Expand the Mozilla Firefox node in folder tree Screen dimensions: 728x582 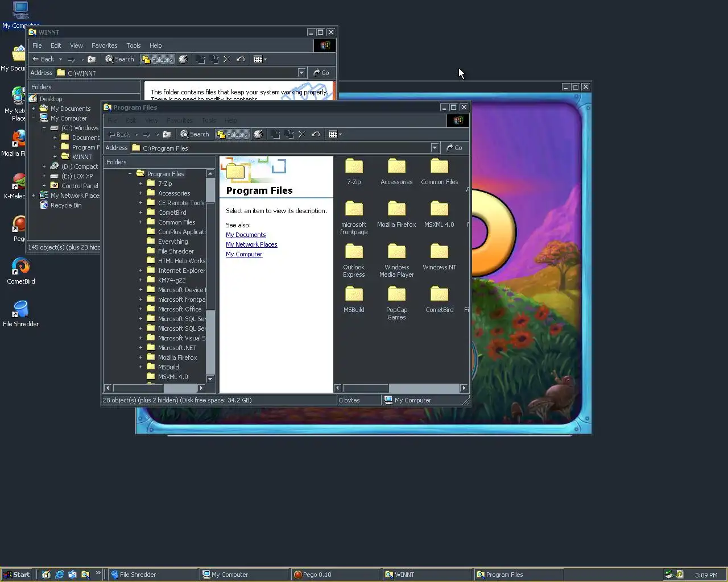point(140,357)
